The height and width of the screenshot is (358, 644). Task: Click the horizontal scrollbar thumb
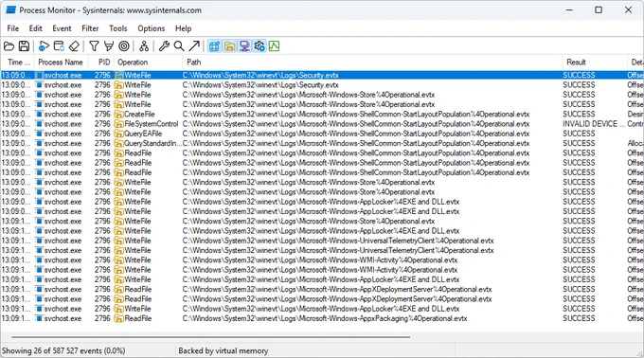[x=210, y=337]
